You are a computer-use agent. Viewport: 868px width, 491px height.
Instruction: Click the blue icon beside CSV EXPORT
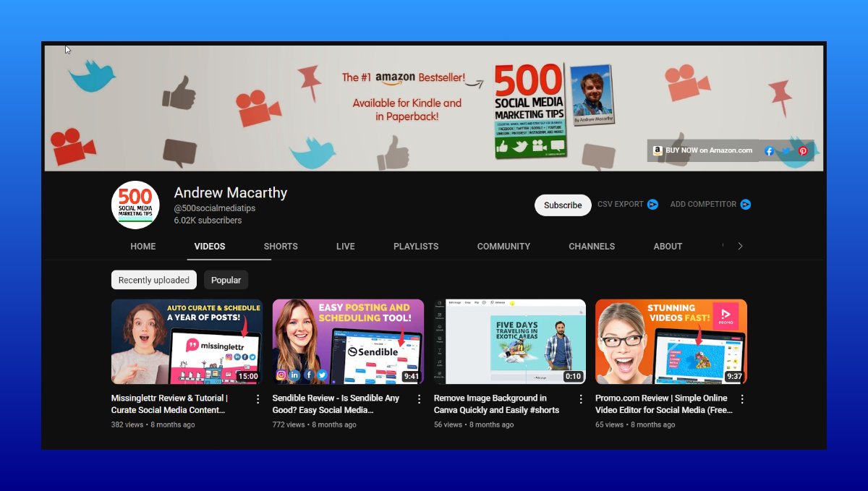[652, 205]
